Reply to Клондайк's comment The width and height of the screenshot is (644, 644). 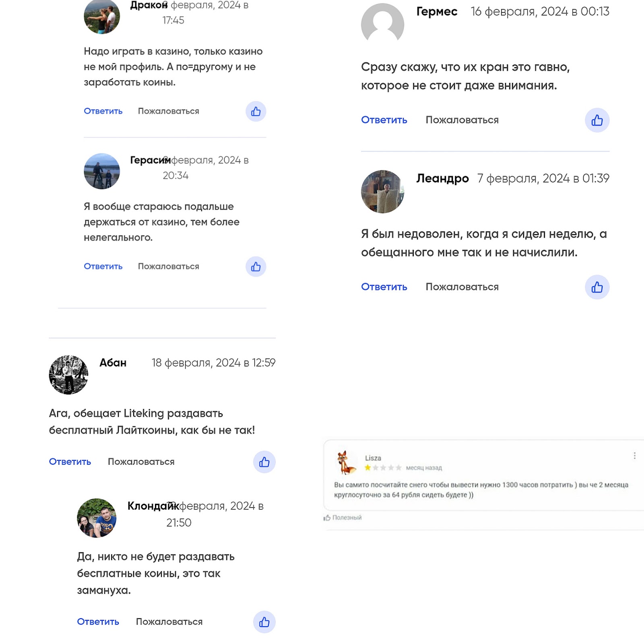[98, 622]
